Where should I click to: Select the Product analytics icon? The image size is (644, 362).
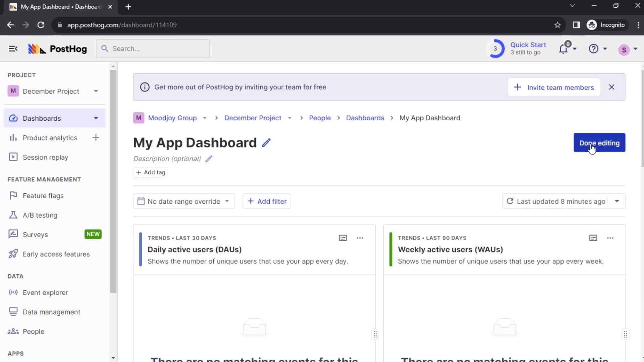[13, 137]
